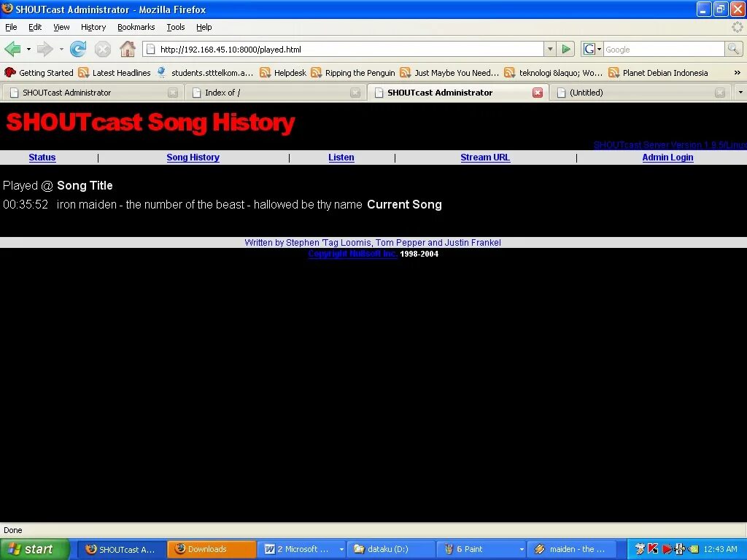
Task: Open the Windows Start menu
Action: tap(34, 549)
